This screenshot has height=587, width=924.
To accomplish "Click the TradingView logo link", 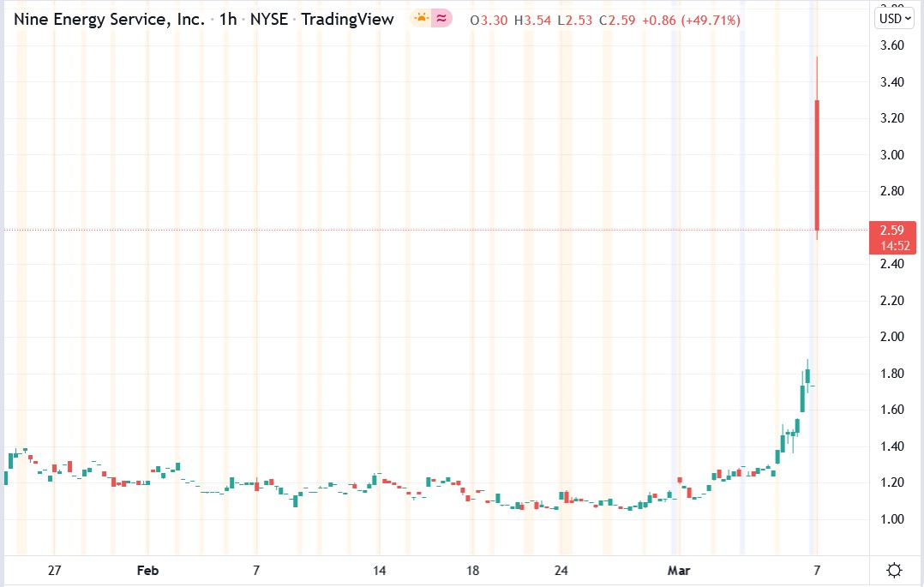I will 348,18.
